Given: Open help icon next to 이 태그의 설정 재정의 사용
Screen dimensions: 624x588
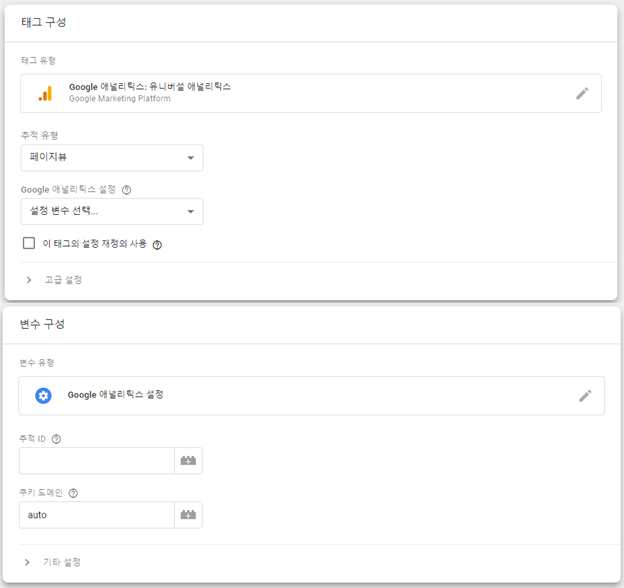Looking at the screenshot, I should point(157,245).
